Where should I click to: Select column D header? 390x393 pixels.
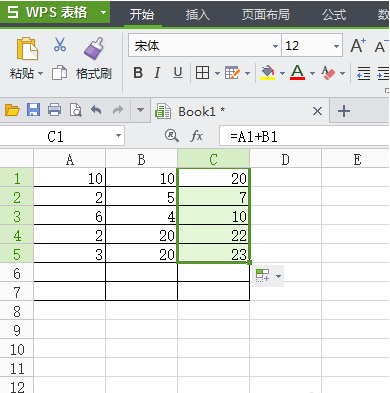tap(285, 160)
